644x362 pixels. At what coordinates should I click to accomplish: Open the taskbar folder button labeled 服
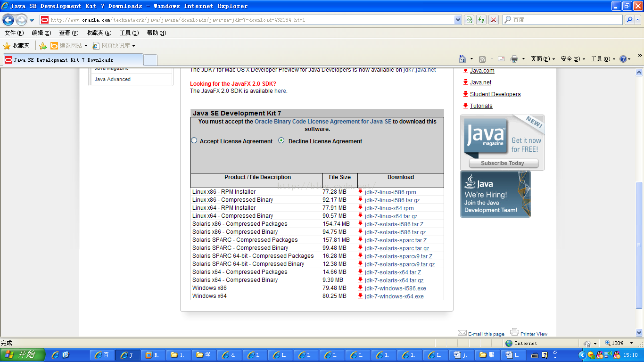(487, 355)
